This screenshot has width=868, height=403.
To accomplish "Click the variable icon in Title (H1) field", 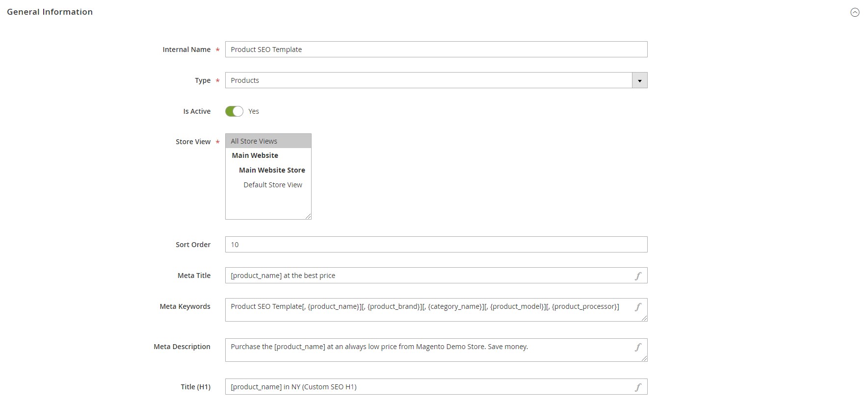I will 638,387.
